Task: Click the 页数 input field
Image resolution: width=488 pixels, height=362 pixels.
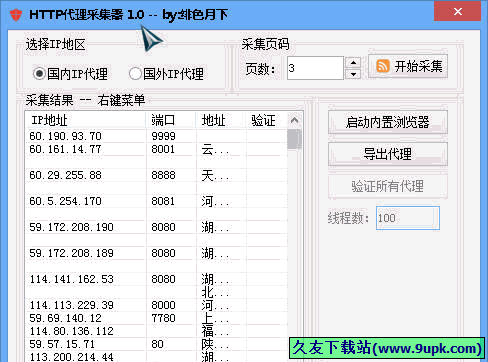Action: coord(315,68)
